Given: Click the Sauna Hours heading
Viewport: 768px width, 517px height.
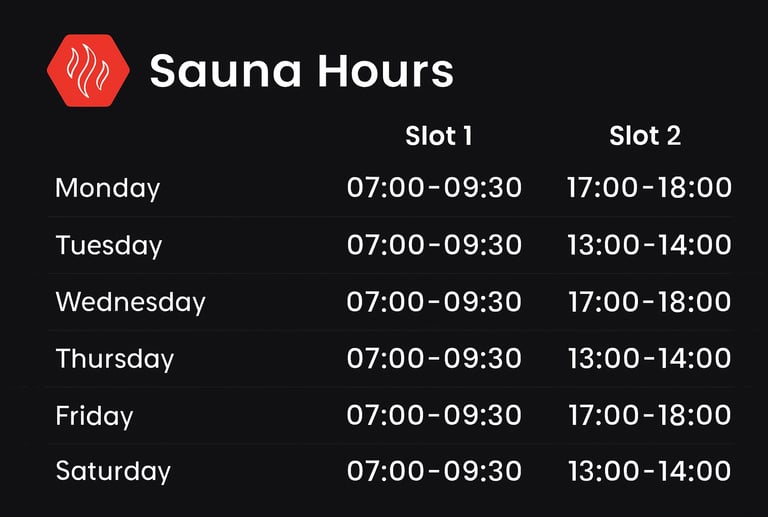Looking at the screenshot, I should (302, 71).
